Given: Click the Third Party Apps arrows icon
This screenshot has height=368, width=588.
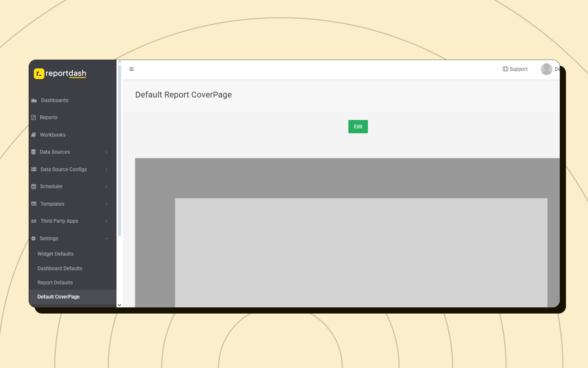Looking at the screenshot, I should [x=34, y=221].
